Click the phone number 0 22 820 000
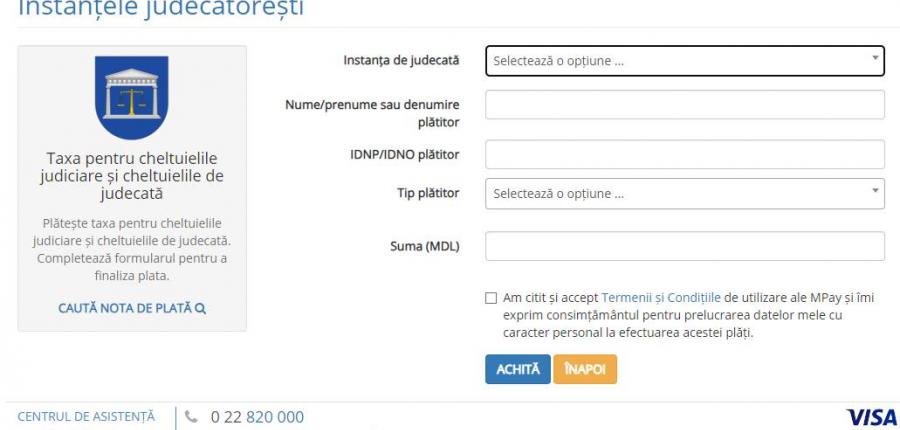This screenshot has width=900, height=430. coord(257,416)
